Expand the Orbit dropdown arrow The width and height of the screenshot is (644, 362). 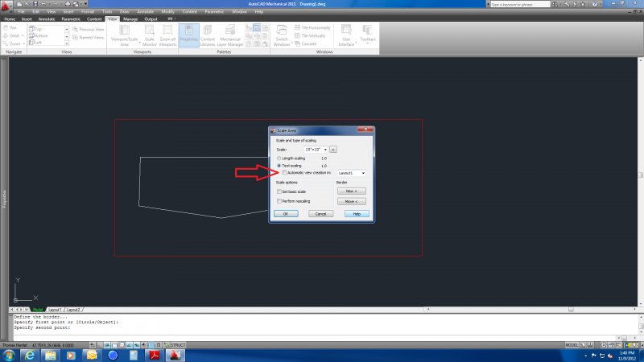point(23,35)
